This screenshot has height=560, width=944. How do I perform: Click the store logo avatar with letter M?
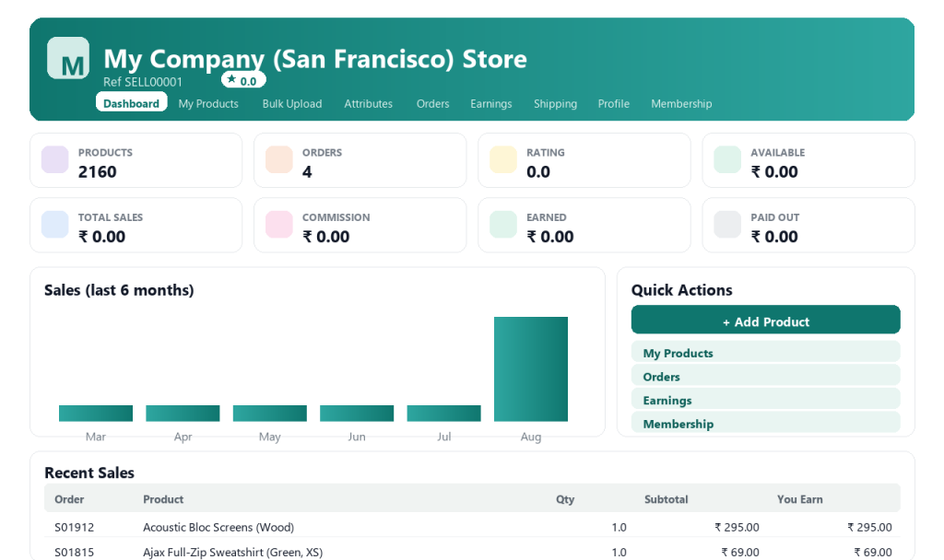pyautogui.click(x=68, y=58)
